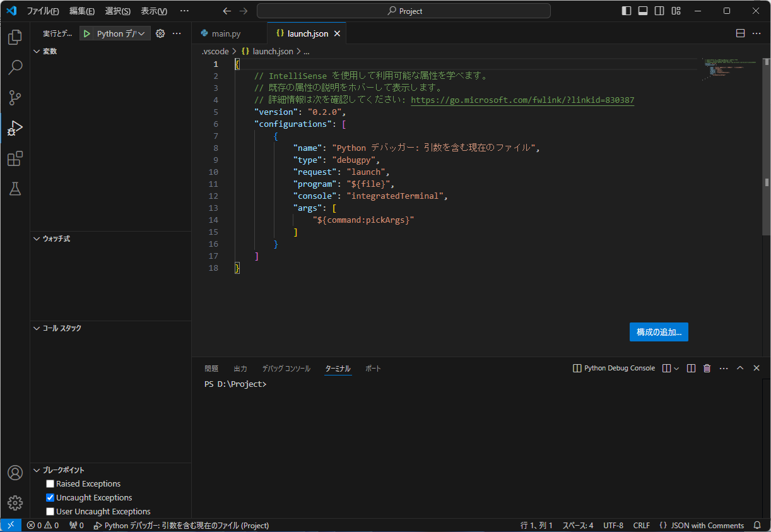Select the Source Control icon
Viewport: 771px width, 532px height.
coord(14,98)
